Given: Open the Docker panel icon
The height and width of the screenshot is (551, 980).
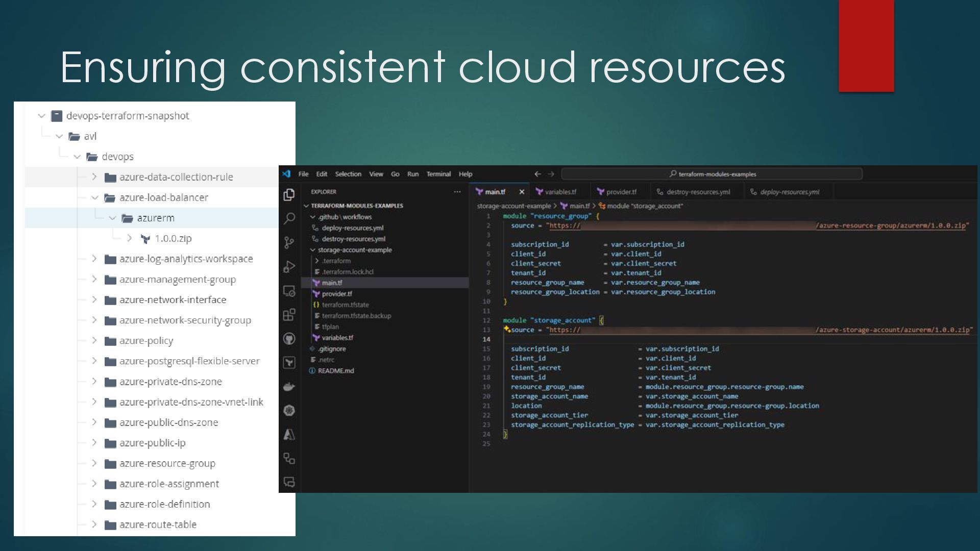Looking at the screenshot, I should (289, 387).
